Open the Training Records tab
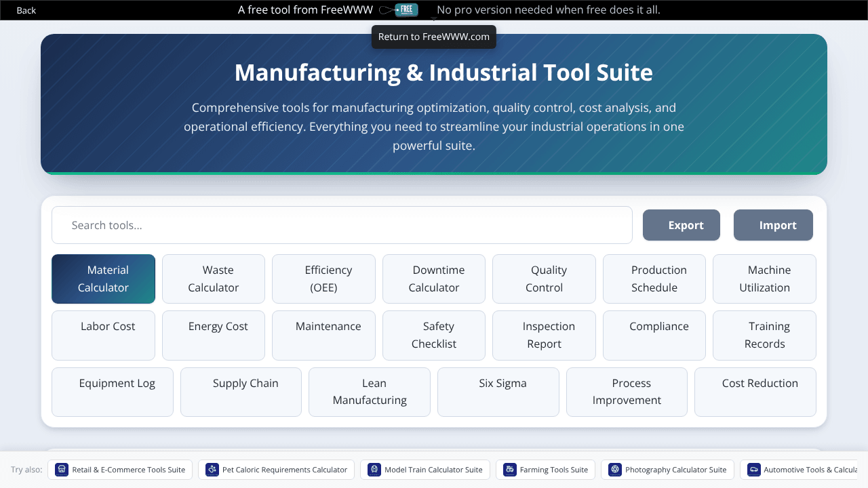Screen dimensions: 868x488 coord(764,335)
